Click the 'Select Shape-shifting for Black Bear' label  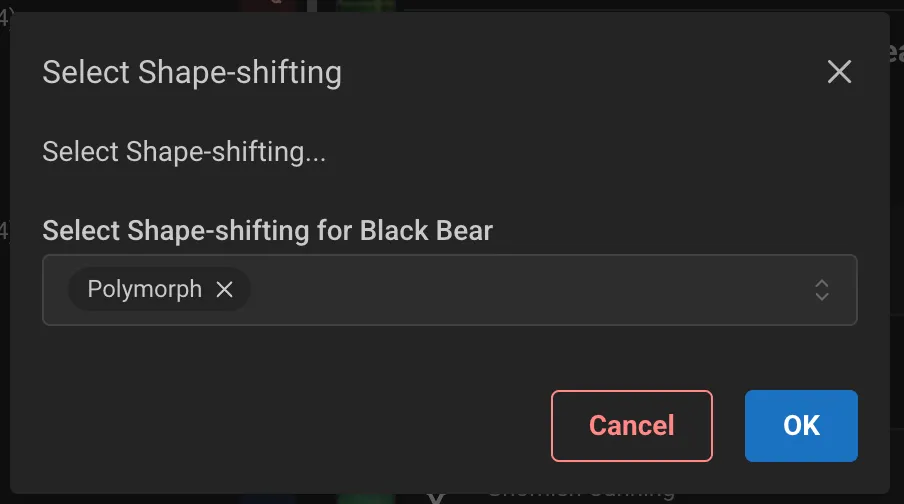267,231
